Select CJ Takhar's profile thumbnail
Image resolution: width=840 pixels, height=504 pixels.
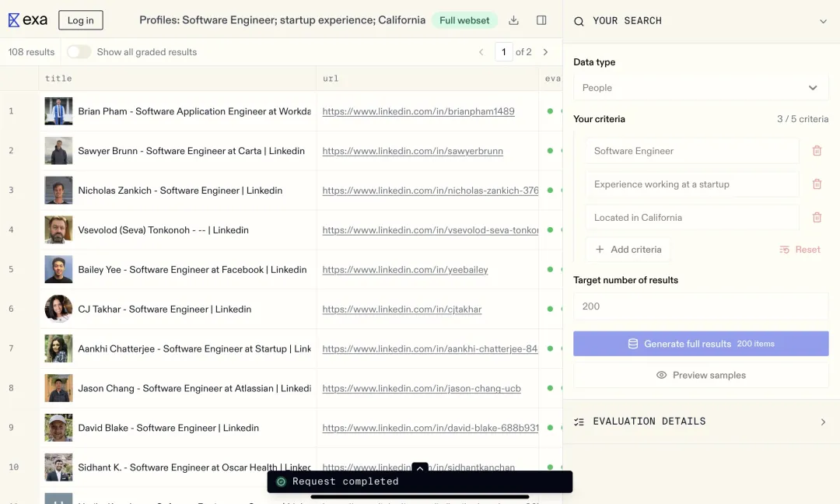pos(58,309)
